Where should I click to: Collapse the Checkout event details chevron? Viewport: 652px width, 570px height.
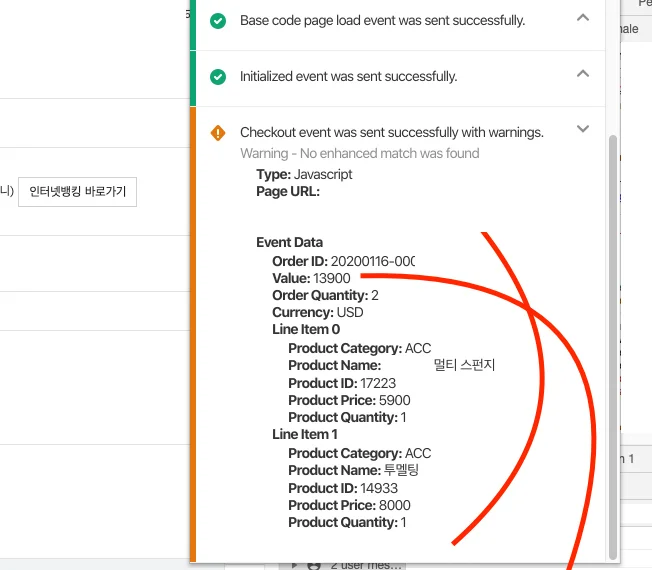coord(583,129)
